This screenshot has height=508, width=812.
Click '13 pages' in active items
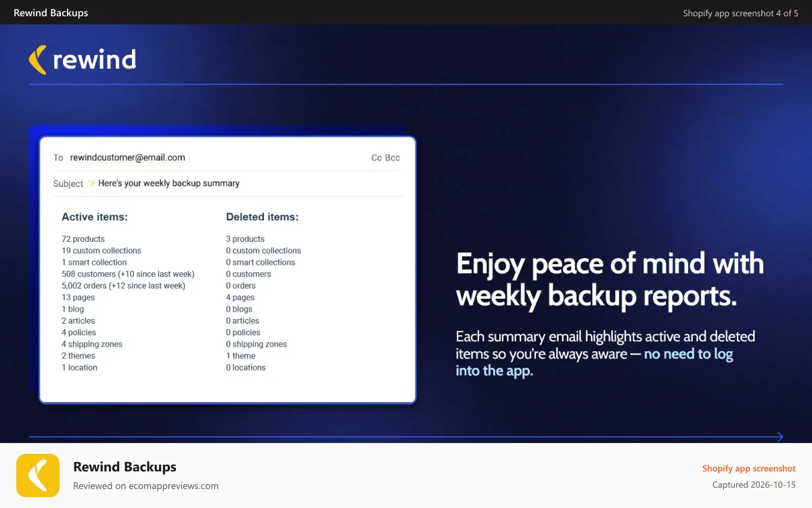click(78, 297)
